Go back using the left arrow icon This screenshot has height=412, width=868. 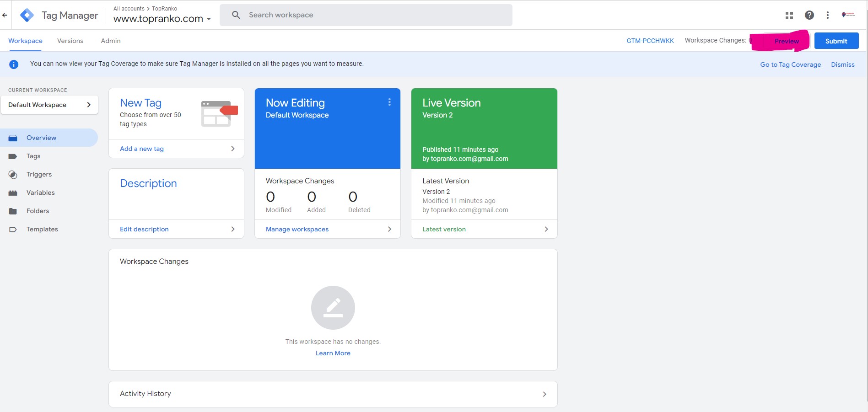click(x=5, y=15)
